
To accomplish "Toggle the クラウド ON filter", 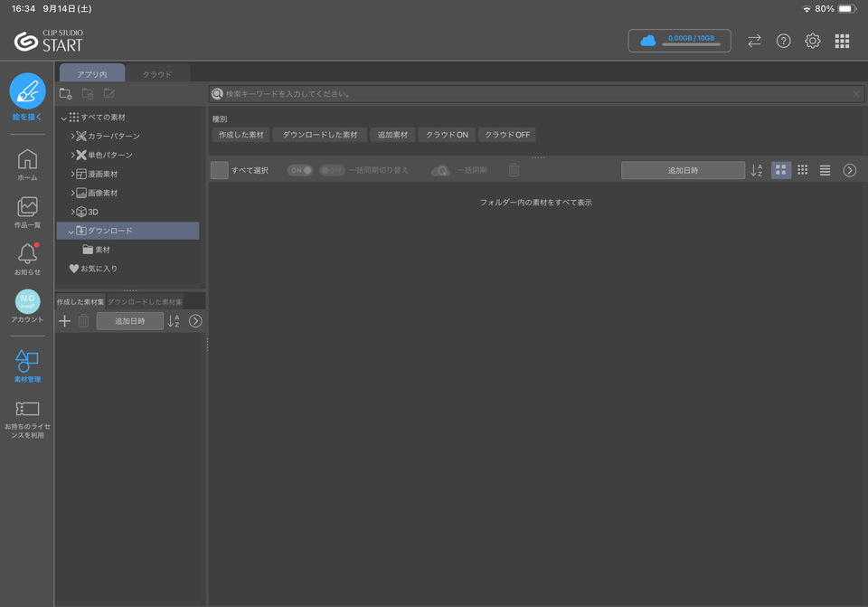I will pos(447,135).
